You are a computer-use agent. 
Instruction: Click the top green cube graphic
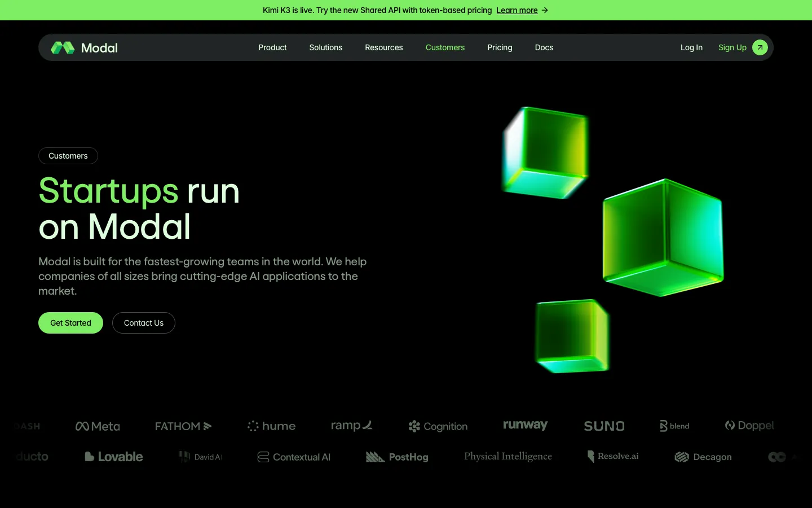point(545,152)
